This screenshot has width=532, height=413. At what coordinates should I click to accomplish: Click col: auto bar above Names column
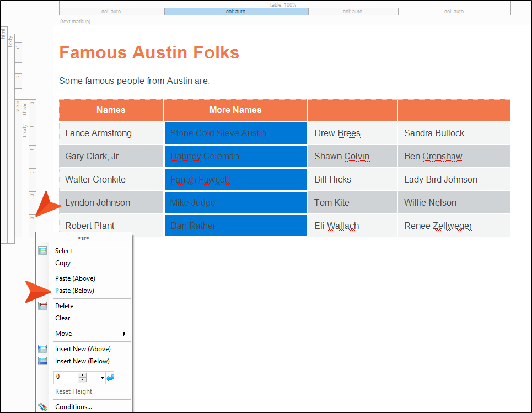[111, 12]
